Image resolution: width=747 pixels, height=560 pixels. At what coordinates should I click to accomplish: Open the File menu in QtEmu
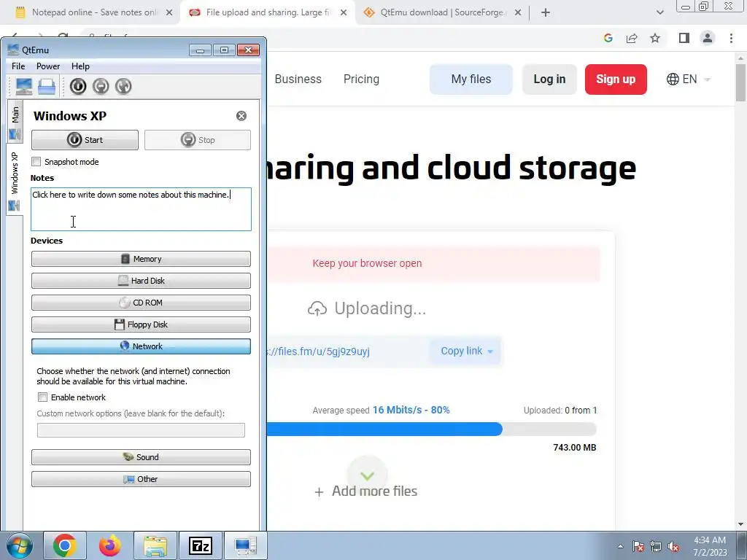tap(18, 66)
